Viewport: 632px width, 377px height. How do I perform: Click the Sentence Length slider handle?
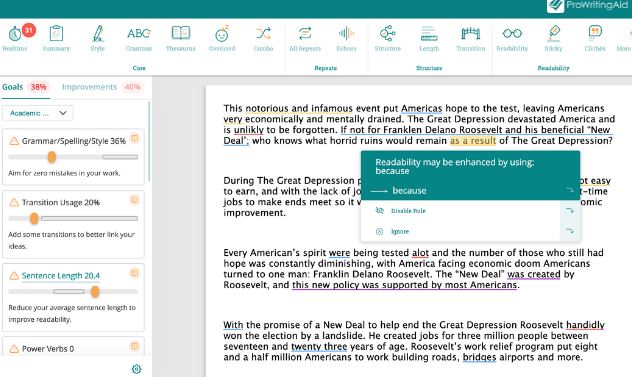coord(95,291)
